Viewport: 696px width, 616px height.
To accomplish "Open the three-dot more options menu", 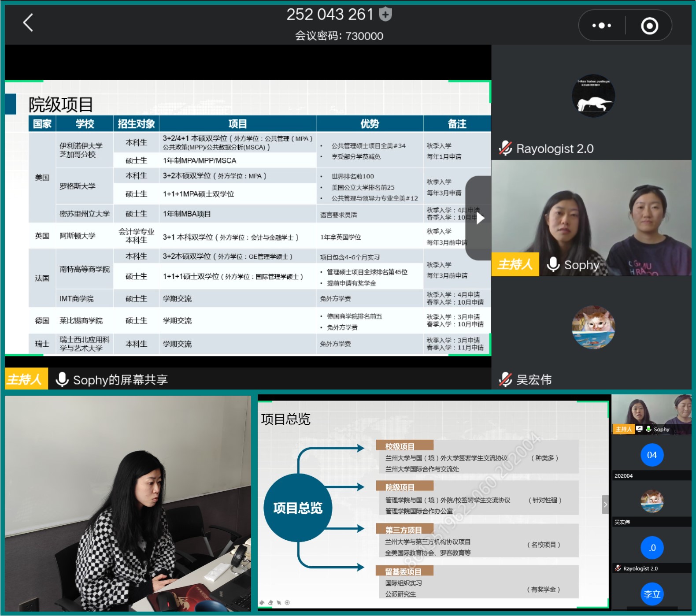I will coord(601,26).
